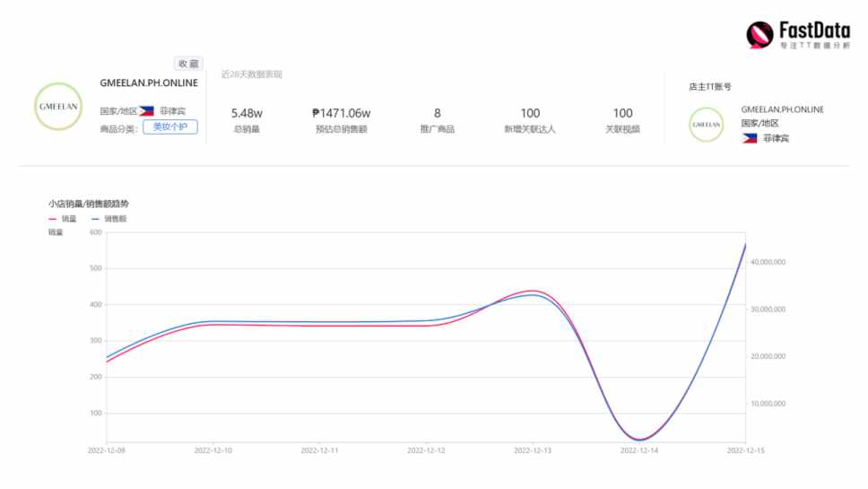Click the owner account name GMEELAN.PH.ONLINE
This screenshot has height=489, width=868.
[782, 109]
